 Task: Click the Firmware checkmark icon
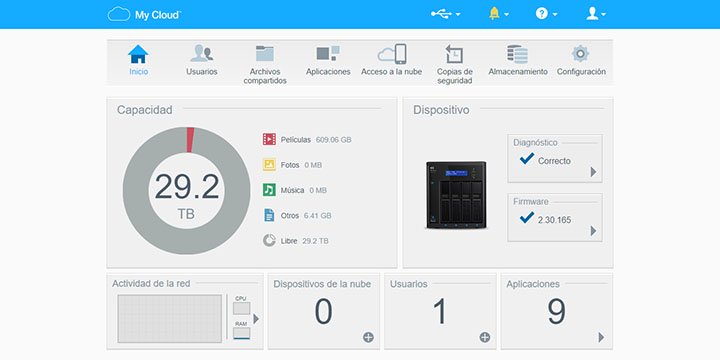(527, 218)
